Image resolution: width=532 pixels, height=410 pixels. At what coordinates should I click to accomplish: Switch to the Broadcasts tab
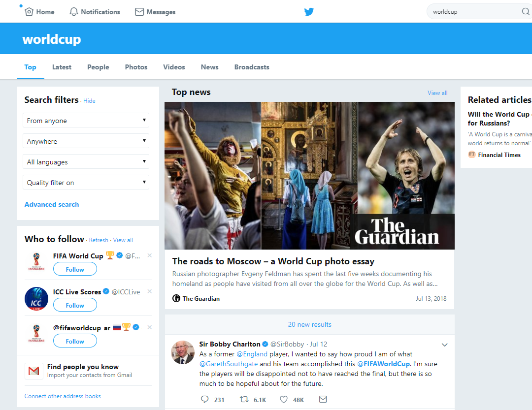tap(252, 67)
